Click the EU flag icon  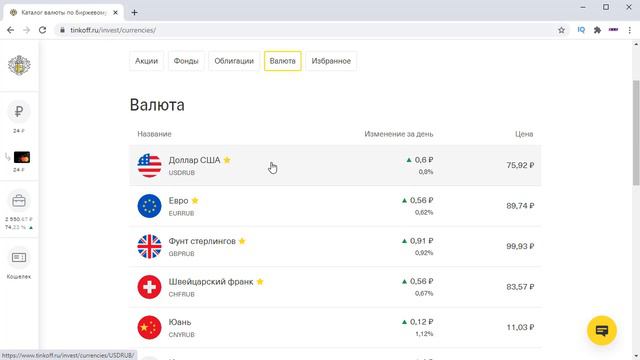(x=149, y=206)
